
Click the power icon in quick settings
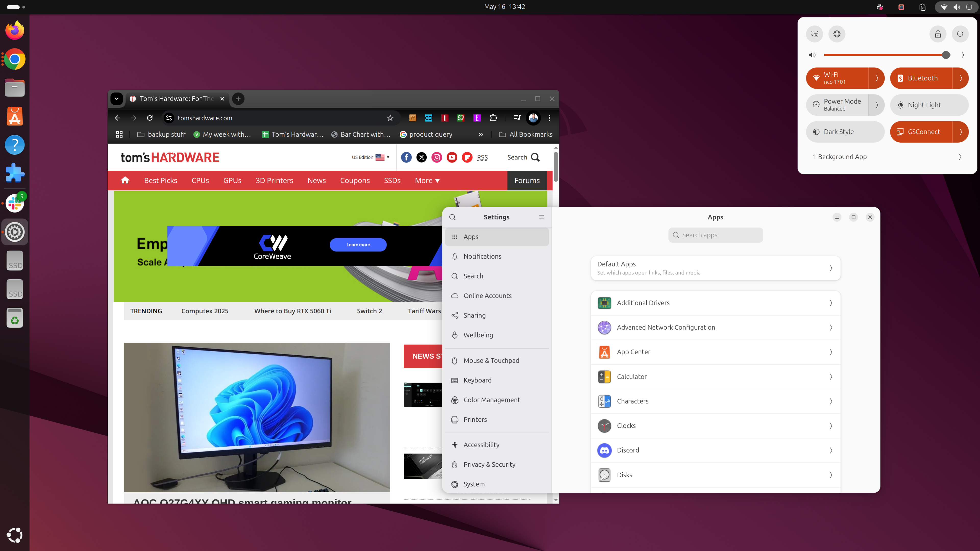click(960, 34)
